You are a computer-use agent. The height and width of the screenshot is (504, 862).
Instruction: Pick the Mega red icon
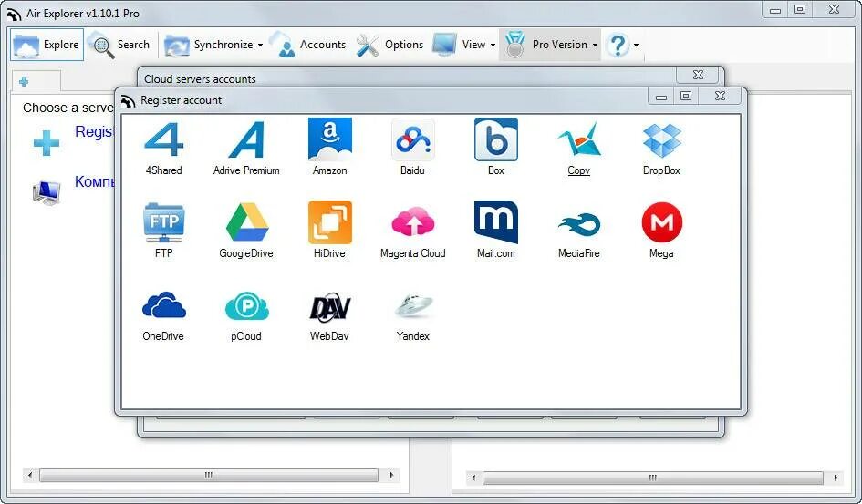(x=662, y=222)
